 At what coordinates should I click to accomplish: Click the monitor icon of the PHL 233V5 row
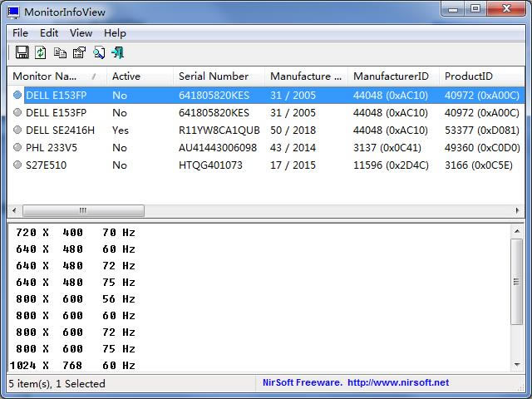pyautogui.click(x=17, y=147)
